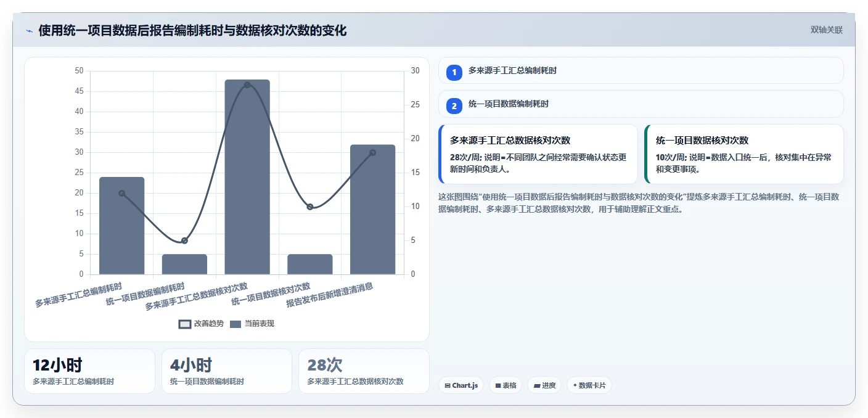
Task: Click the tallest bar 多来源手工汇总数据核对次数
Action: click(x=247, y=177)
